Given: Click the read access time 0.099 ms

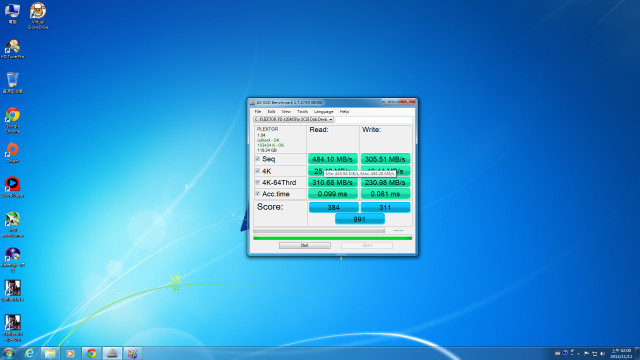Looking at the screenshot, I should click(333, 194).
